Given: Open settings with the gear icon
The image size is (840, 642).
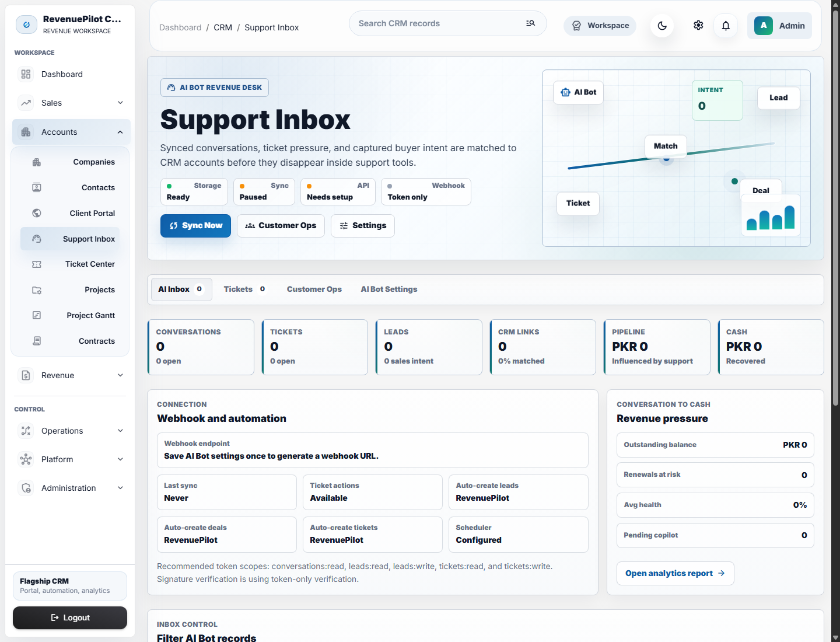Looking at the screenshot, I should pos(698,26).
